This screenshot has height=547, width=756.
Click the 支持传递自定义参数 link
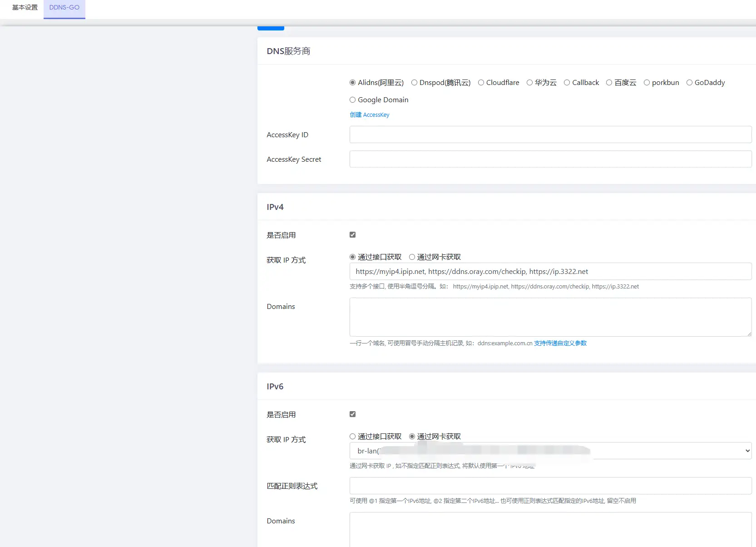click(x=560, y=343)
